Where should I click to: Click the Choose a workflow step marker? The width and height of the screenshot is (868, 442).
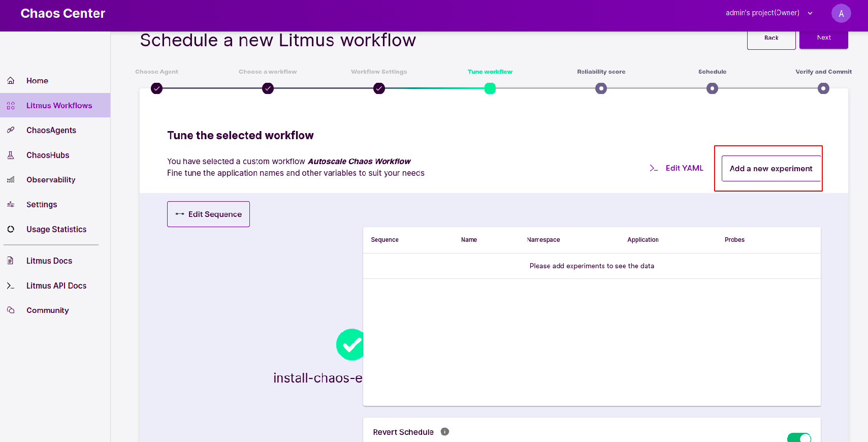pos(268,88)
